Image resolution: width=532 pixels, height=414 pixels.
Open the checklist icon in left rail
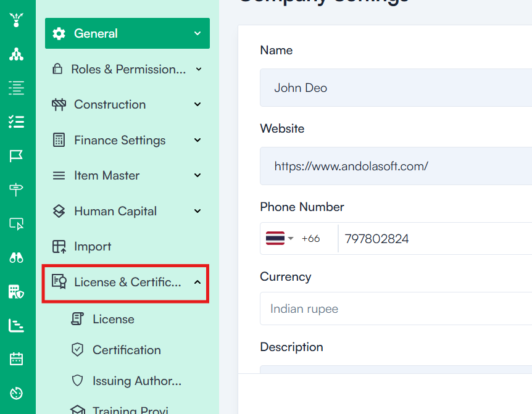[x=17, y=122]
